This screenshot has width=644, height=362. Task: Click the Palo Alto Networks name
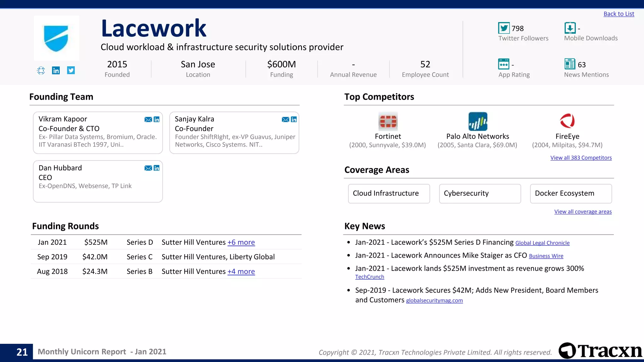coord(478,136)
